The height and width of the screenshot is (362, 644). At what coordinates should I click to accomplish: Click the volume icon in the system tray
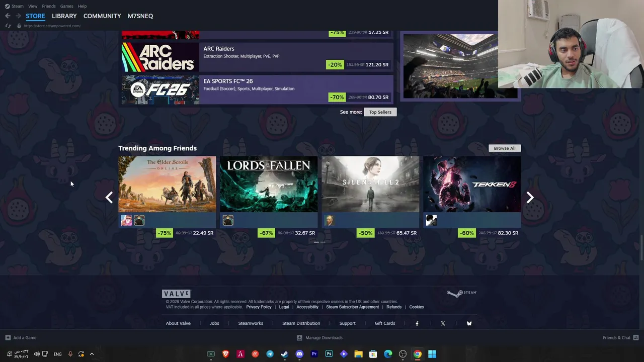tap(37, 354)
